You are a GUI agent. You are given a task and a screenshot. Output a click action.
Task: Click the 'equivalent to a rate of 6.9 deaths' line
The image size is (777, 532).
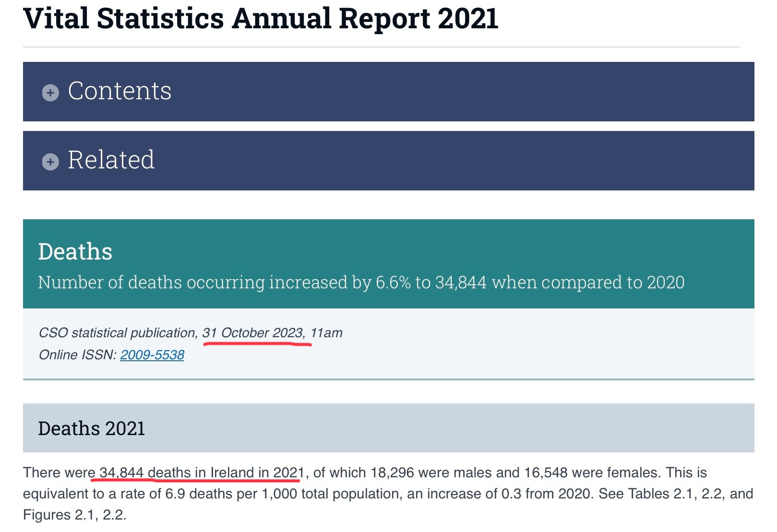point(388,494)
